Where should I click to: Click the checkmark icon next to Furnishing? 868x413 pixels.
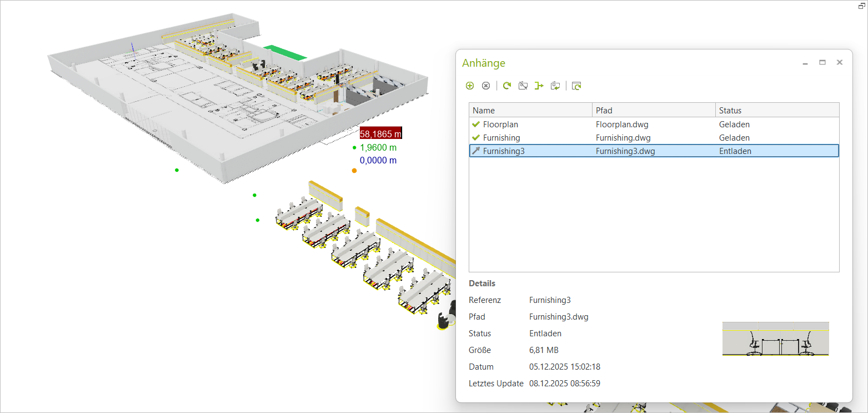pyautogui.click(x=475, y=137)
